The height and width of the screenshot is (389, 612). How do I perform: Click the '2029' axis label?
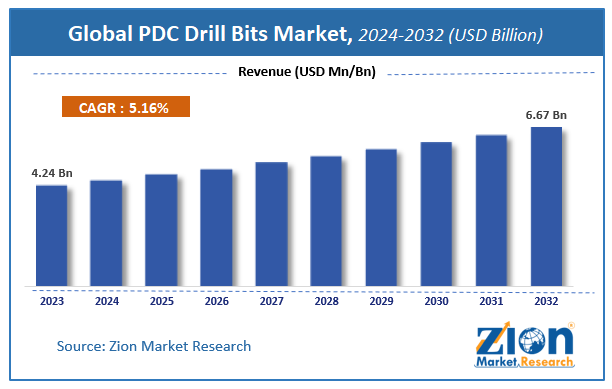point(381,301)
